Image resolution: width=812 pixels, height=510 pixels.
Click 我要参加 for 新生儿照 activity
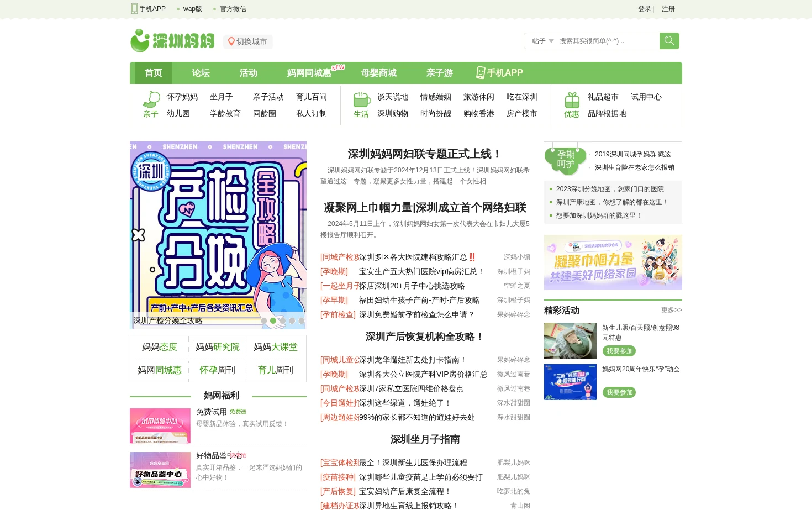619,351
